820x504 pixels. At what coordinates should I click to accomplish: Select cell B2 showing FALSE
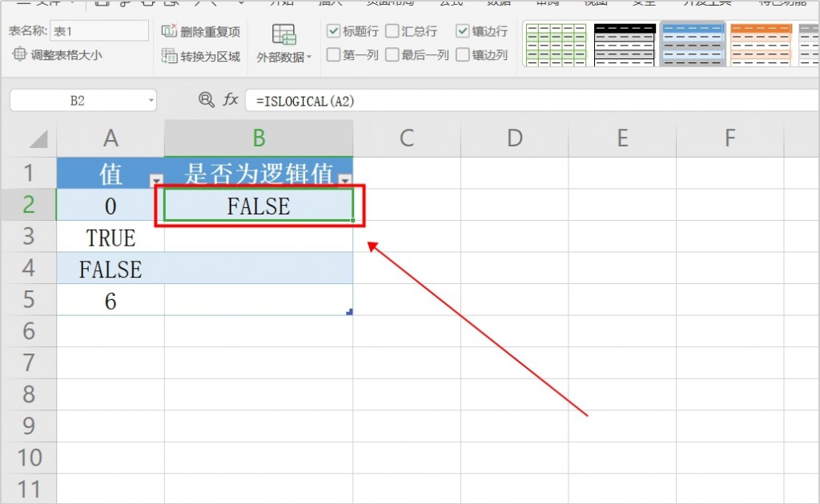259,205
